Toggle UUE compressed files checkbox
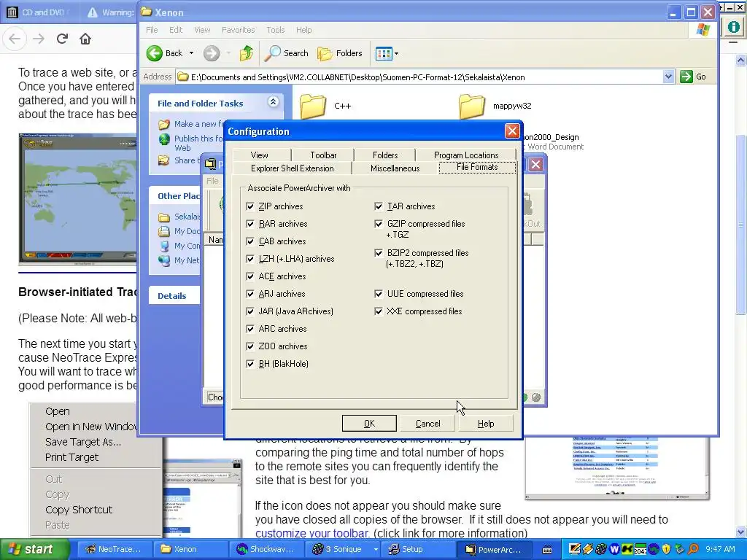Image resolution: width=747 pixels, height=560 pixels. [379, 294]
